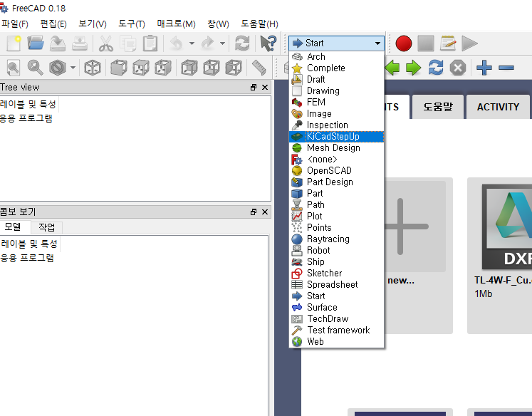This screenshot has width=532, height=416.
Task: Click the execute macro play icon
Action: (469, 43)
